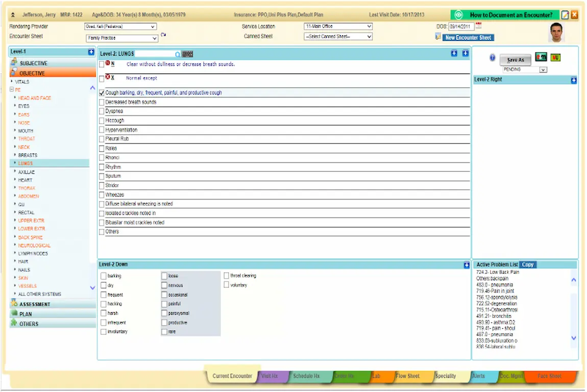
Task: Open the Rendering Provider dropdown
Action: 152,27
